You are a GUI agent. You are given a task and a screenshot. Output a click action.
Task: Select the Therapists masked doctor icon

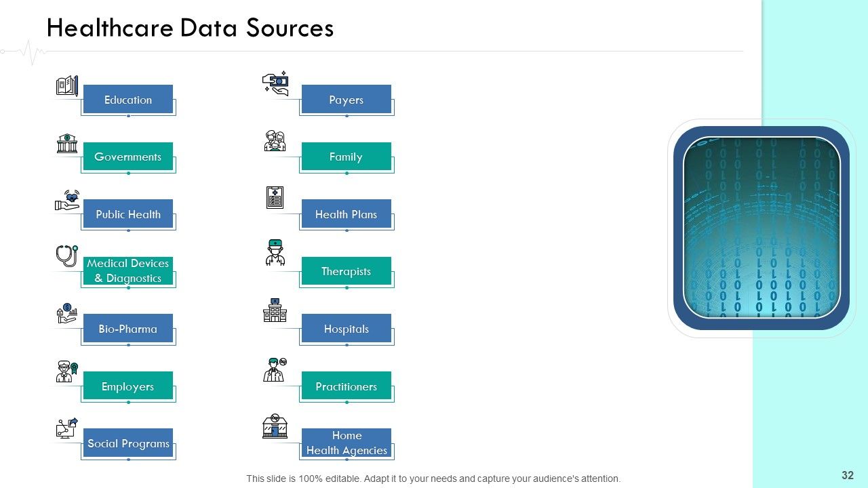coord(275,252)
